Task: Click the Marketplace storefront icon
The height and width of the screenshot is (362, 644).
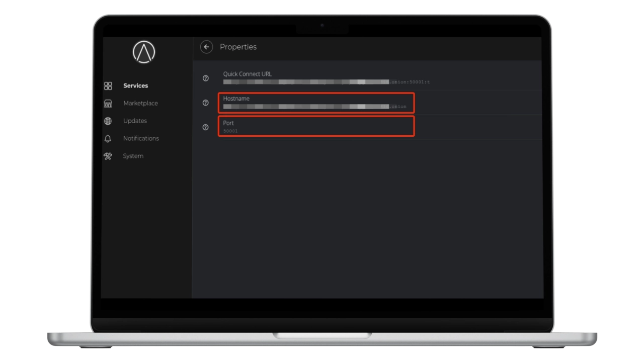Action: pos(108,104)
